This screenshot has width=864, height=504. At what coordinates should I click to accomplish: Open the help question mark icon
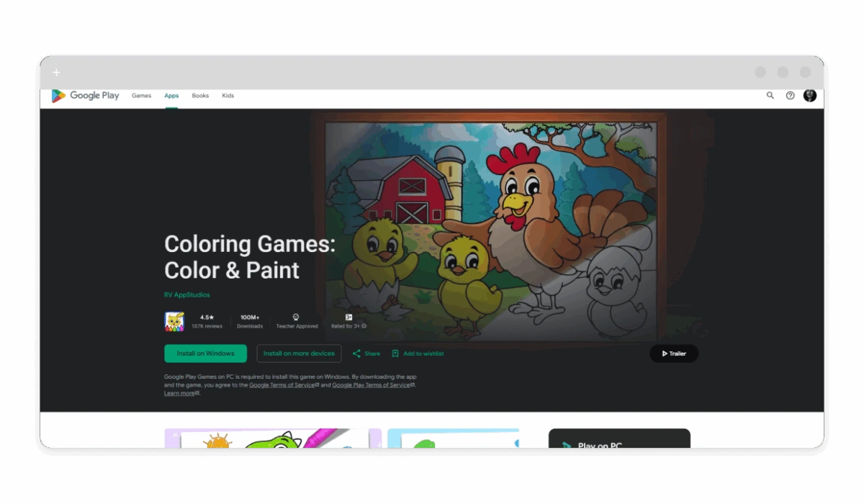coord(790,96)
